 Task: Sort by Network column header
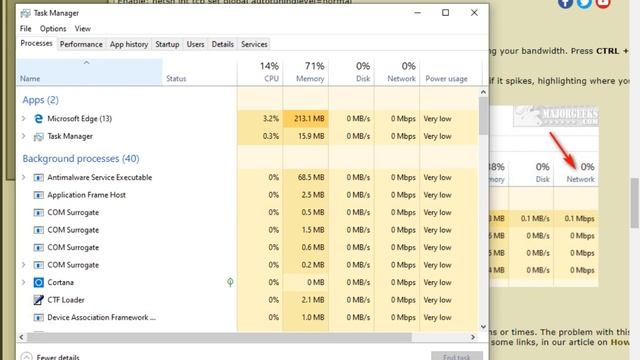[x=397, y=72]
